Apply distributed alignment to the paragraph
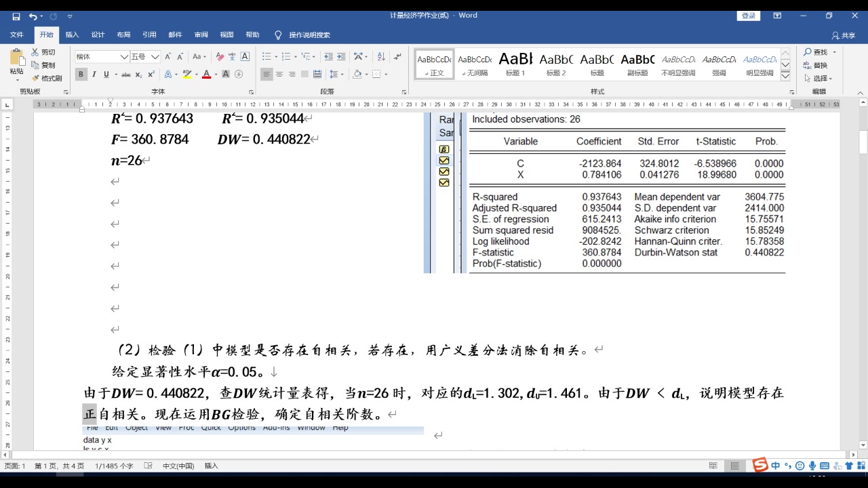The image size is (868, 488). pyautogui.click(x=318, y=75)
